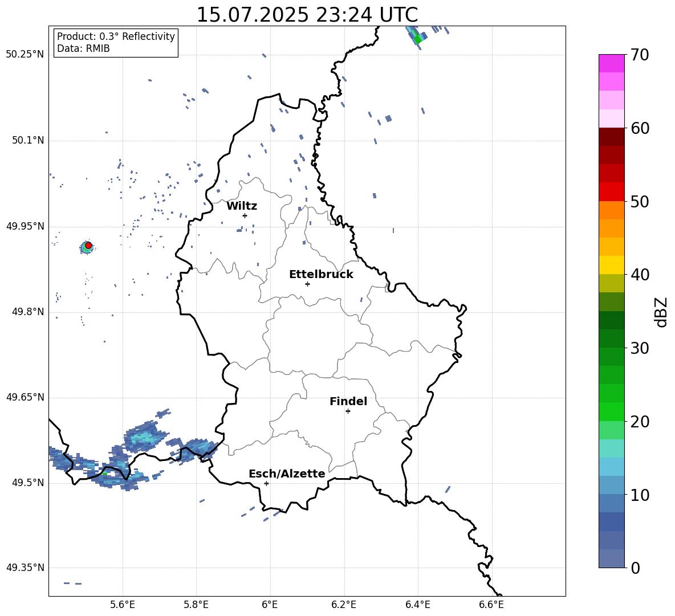Click the colorbar tick value 30
Viewport: 675px width, 616px height.
(640, 348)
